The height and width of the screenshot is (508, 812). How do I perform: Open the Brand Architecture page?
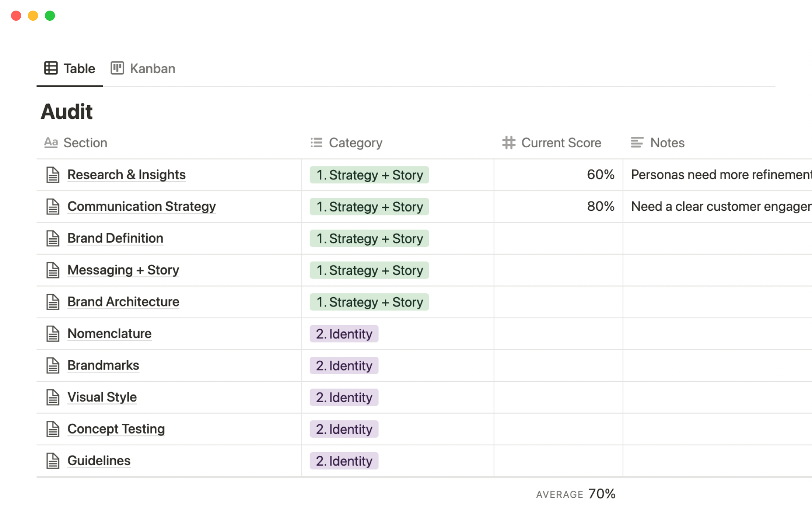[x=123, y=302]
